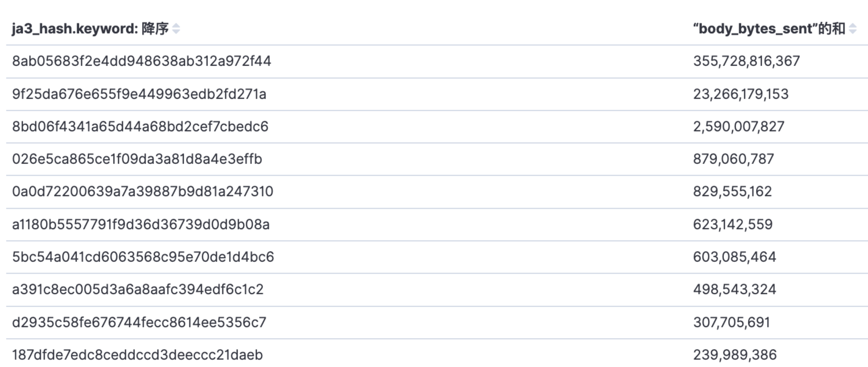Image resolution: width=868 pixels, height=367 pixels.
Task: Click the value 2,590,007,827
Action: click(x=739, y=126)
